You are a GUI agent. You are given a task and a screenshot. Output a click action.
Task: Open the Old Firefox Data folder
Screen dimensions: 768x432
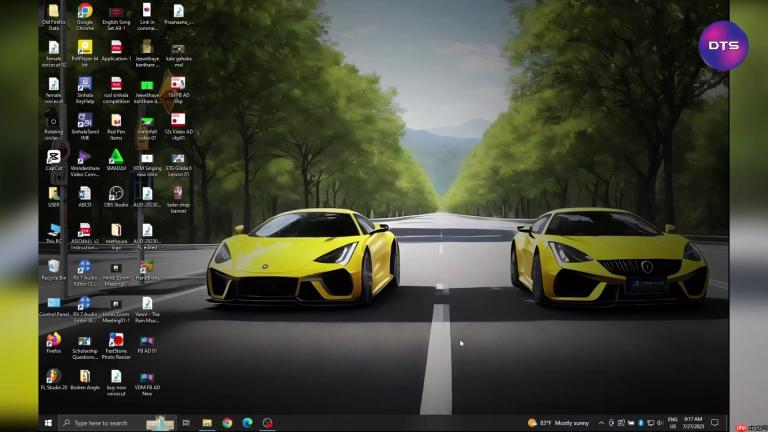[x=53, y=17]
